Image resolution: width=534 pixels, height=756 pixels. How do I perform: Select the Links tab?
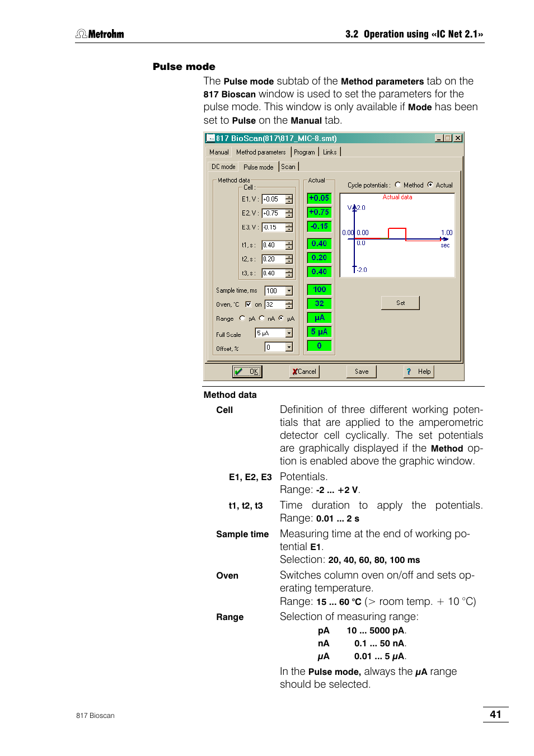pyautogui.click(x=330, y=152)
